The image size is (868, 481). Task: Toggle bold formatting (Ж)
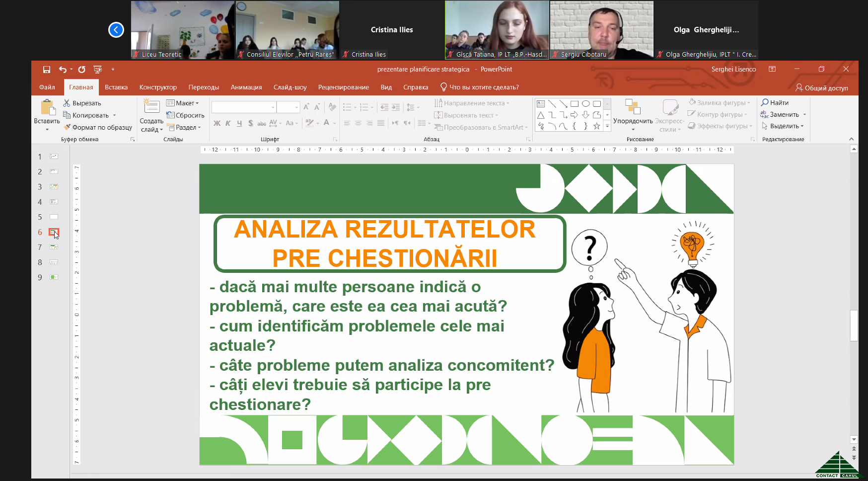(x=217, y=123)
